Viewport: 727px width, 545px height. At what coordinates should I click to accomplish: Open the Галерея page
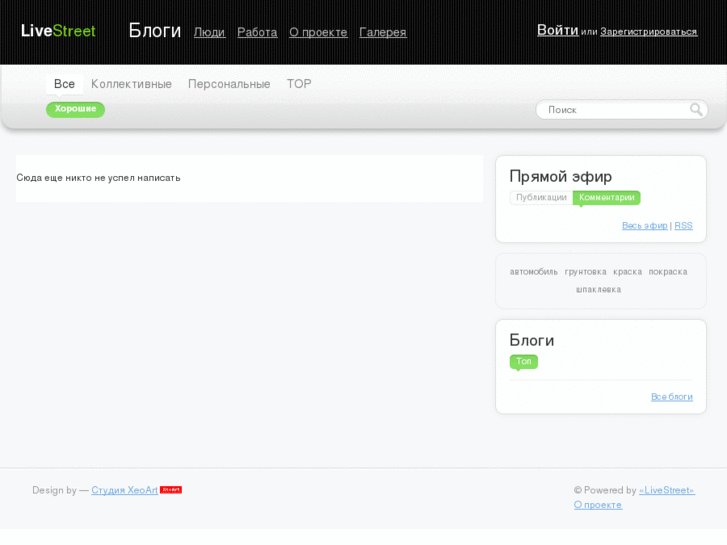coord(383,32)
